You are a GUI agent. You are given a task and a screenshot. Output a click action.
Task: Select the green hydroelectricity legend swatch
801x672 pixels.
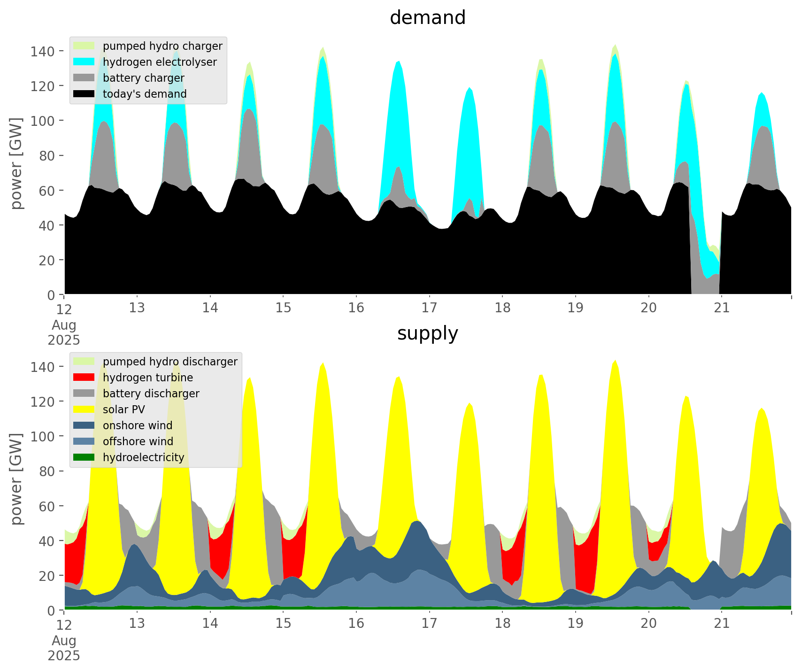pyautogui.click(x=84, y=457)
